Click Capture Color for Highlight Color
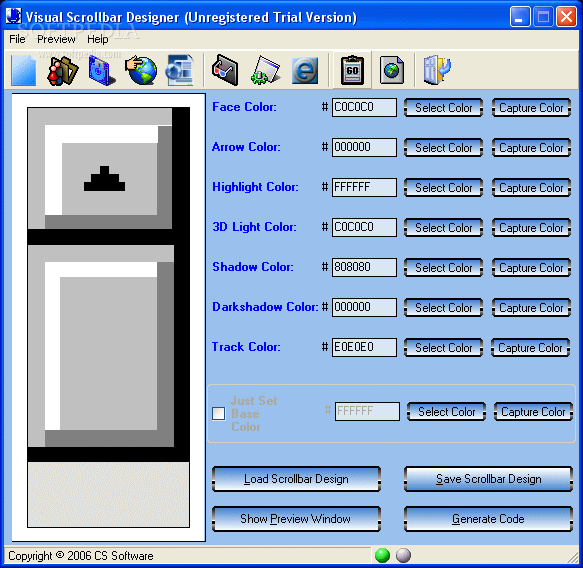 pos(531,188)
